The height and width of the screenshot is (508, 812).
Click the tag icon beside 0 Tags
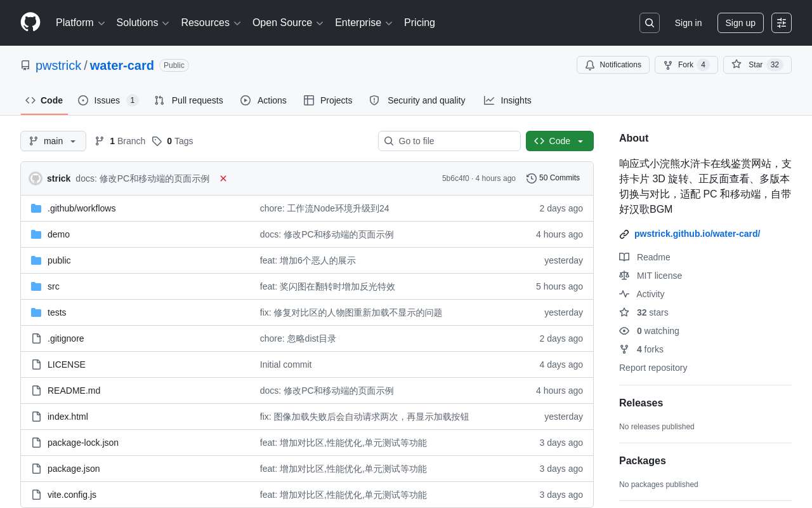click(157, 141)
